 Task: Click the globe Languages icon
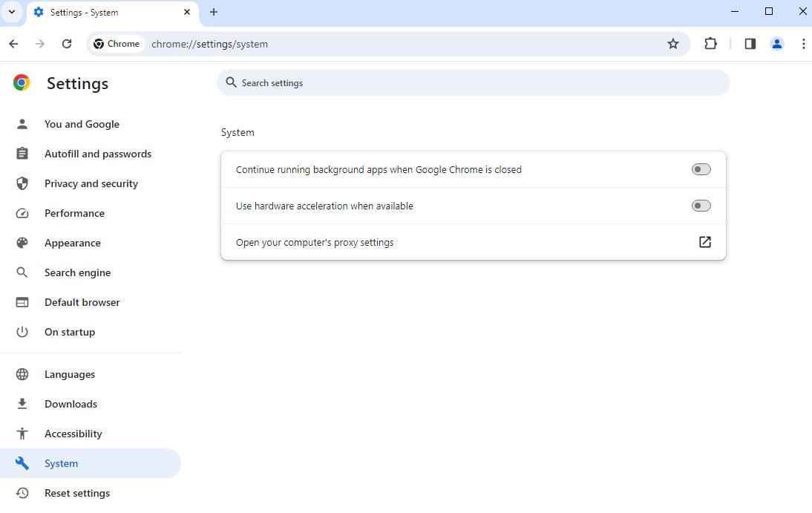coord(22,374)
